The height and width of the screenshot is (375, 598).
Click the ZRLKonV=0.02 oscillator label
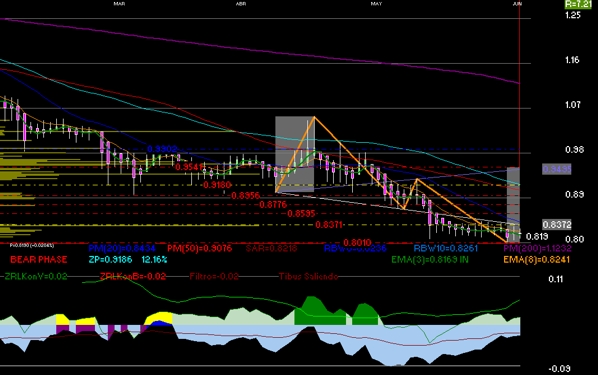[36, 277]
